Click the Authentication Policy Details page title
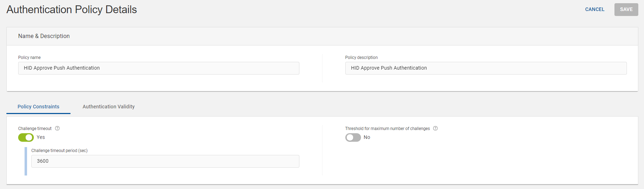The width and height of the screenshot is (644, 189). pyautogui.click(x=72, y=10)
